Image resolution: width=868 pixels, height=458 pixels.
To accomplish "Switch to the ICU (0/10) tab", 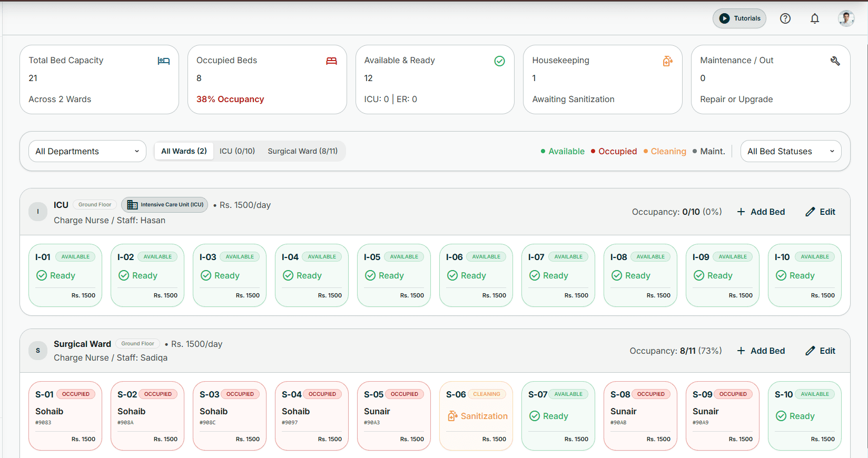I will pos(237,151).
